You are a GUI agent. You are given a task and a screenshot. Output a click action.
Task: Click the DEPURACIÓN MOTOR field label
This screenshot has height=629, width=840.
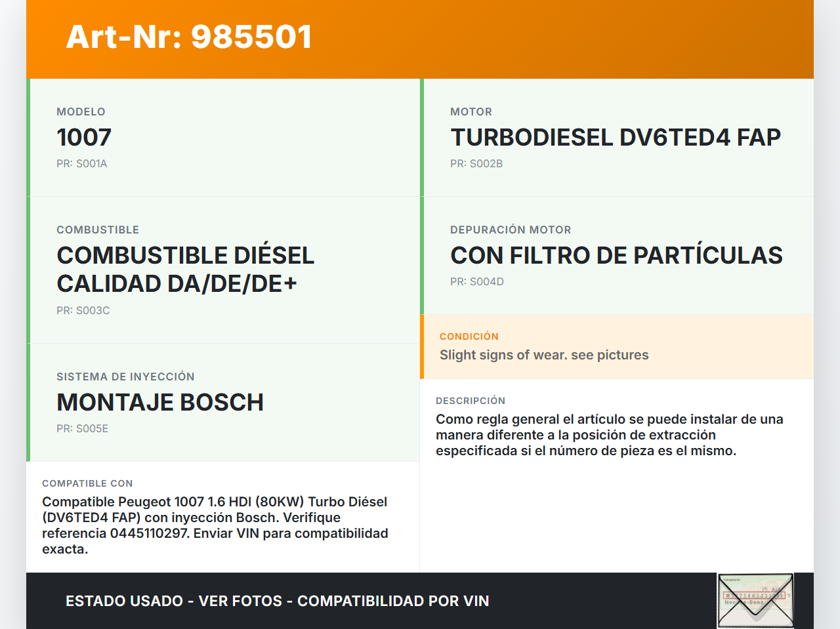pos(510,230)
